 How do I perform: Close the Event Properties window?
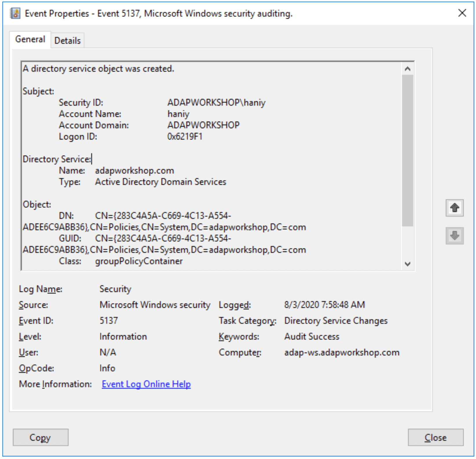click(x=462, y=13)
